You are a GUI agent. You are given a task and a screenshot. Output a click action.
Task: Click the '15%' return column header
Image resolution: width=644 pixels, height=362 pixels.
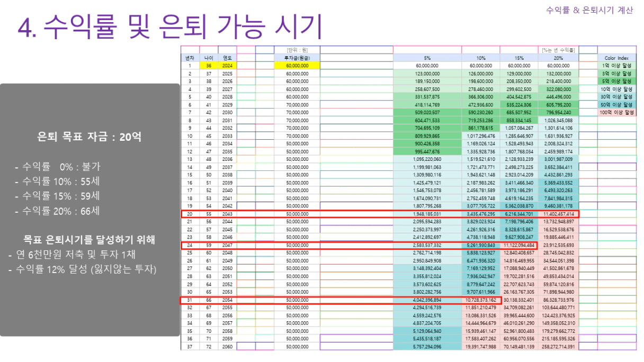click(519, 58)
